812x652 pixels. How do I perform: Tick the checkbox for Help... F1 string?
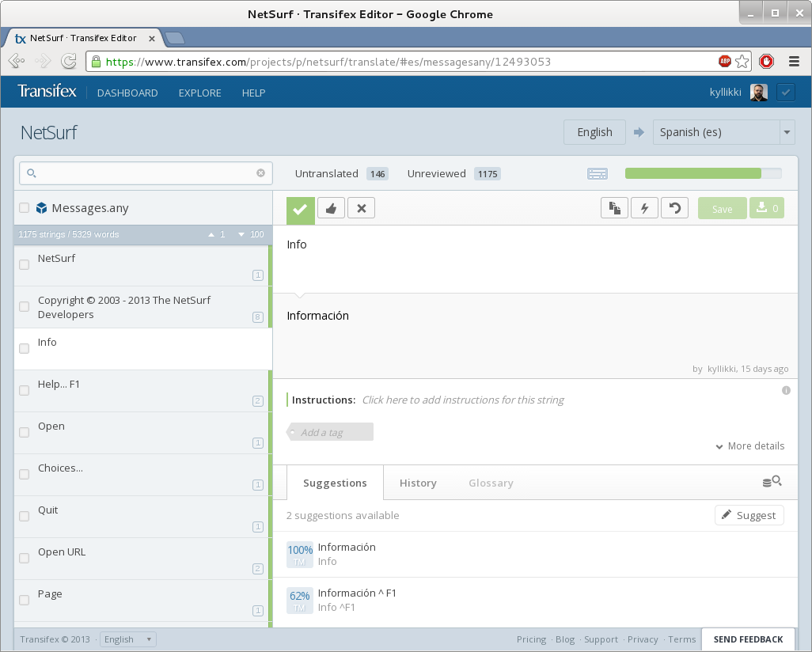tap(24, 390)
